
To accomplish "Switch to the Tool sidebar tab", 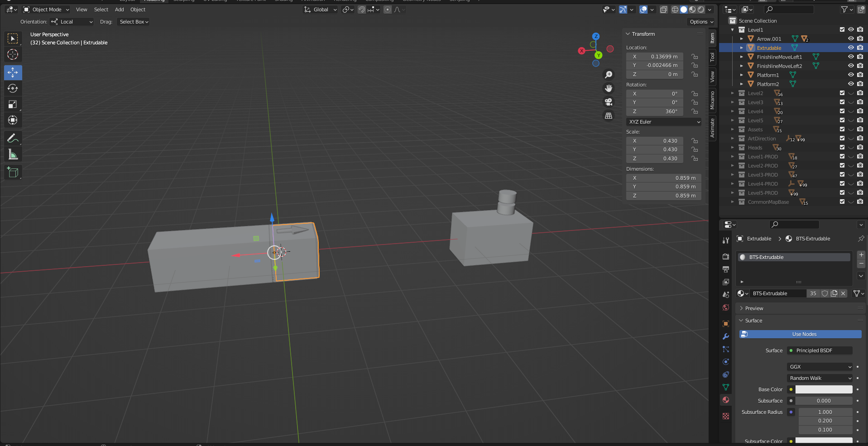I will click(712, 57).
